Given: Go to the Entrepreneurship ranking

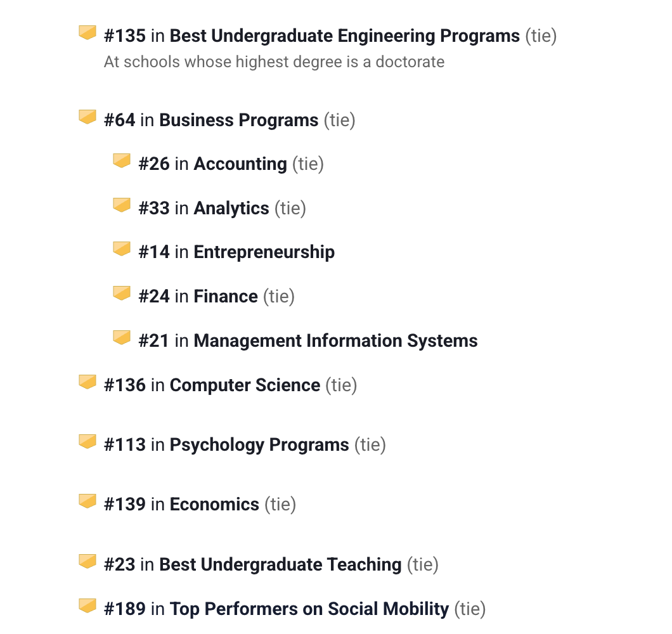Looking at the screenshot, I should click(264, 252).
